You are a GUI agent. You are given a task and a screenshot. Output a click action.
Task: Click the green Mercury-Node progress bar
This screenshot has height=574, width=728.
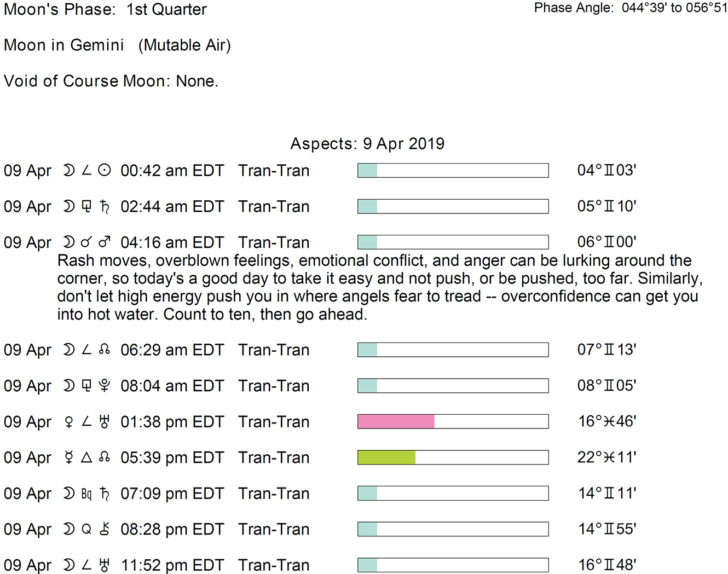[386, 457]
